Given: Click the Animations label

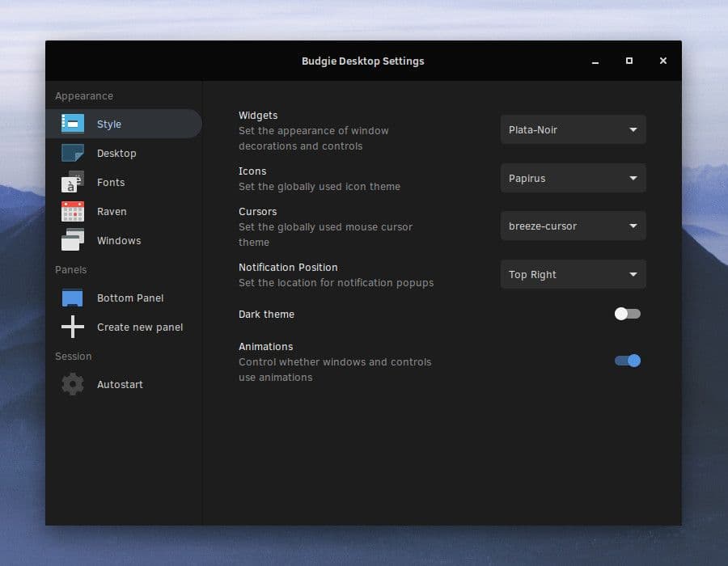Looking at the screenshot, I should point(266,347).
